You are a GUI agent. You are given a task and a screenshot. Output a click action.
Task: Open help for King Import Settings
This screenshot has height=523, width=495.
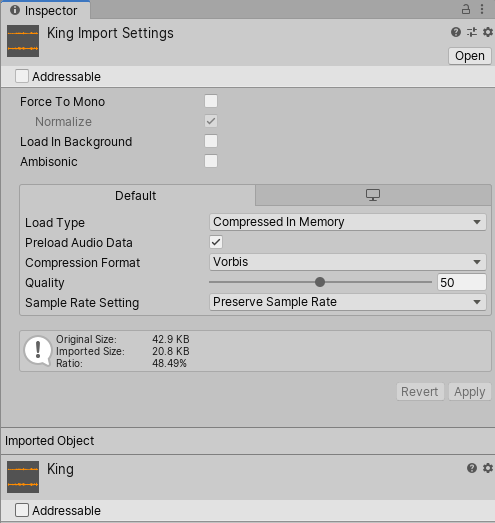(456, 32)
